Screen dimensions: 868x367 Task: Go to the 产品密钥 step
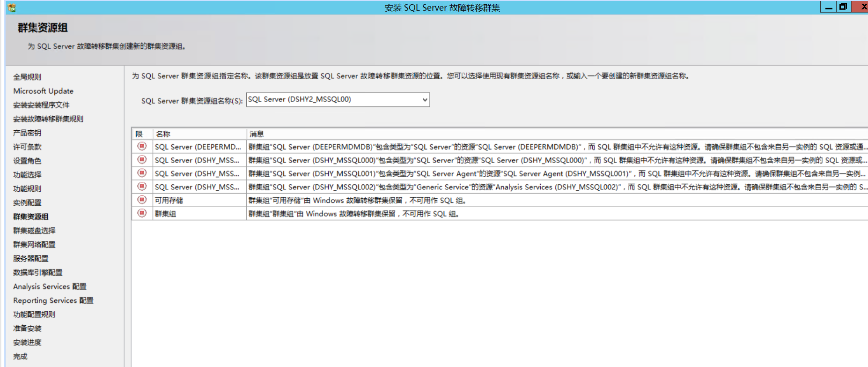click(27, 133)
